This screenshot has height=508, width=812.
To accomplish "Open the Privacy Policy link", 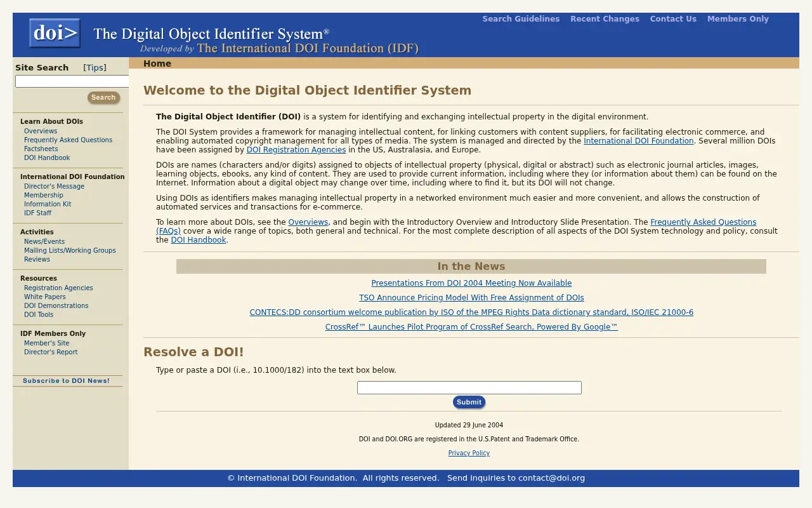I will [x=469, y=453].
